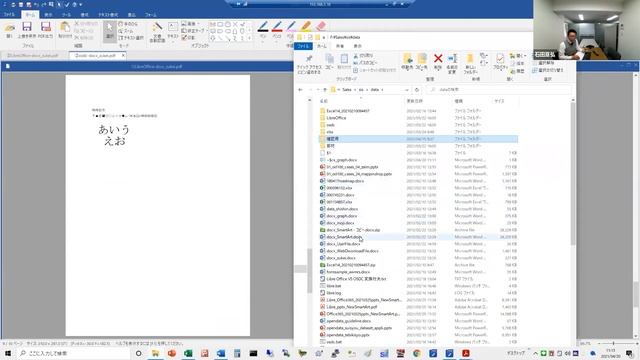
Task: Choose the orange highlighter marker tool
Action: click(x=306, y=26)
